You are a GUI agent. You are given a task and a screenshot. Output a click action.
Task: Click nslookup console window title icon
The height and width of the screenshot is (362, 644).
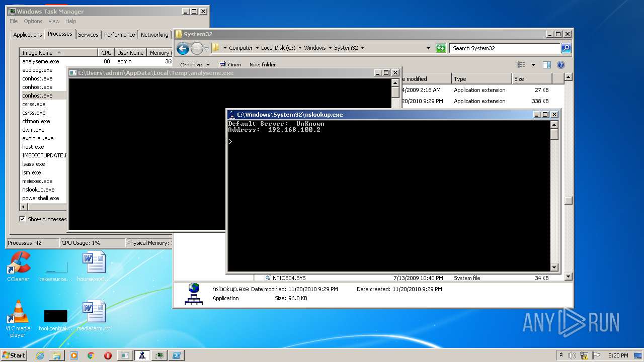231,115
